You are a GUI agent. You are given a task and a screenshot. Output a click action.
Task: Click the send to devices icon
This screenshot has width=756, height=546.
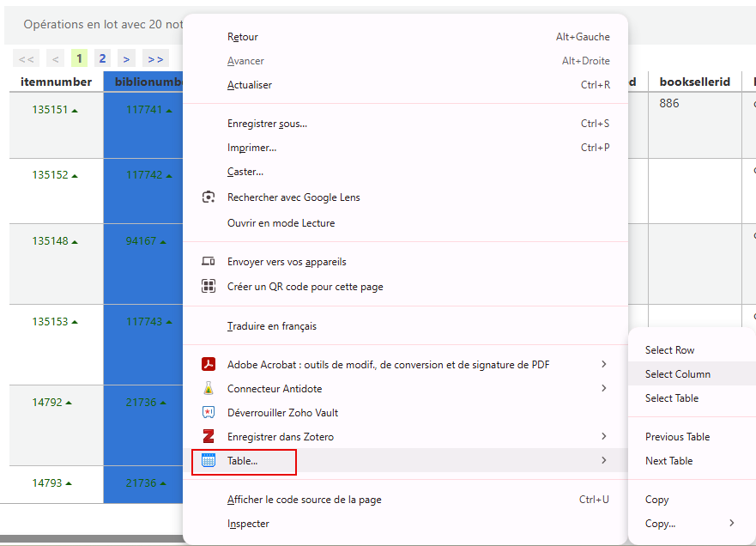coord(209,262)
